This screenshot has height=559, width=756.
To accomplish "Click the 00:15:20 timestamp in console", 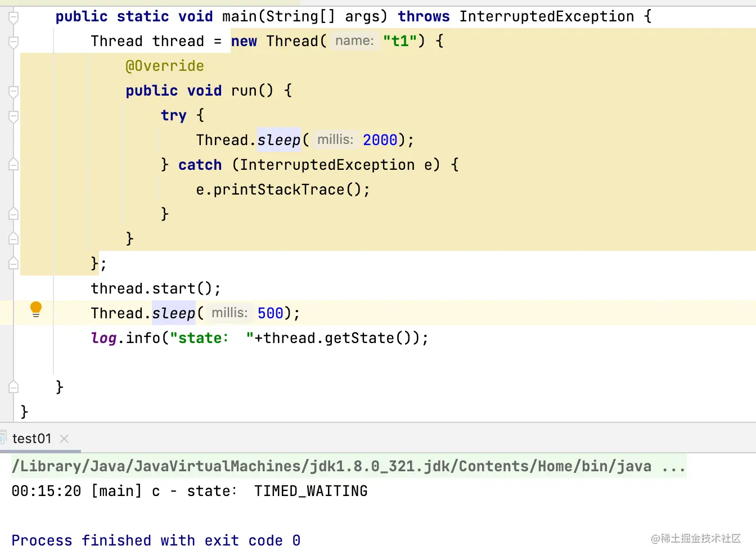I will pos(46,492).
